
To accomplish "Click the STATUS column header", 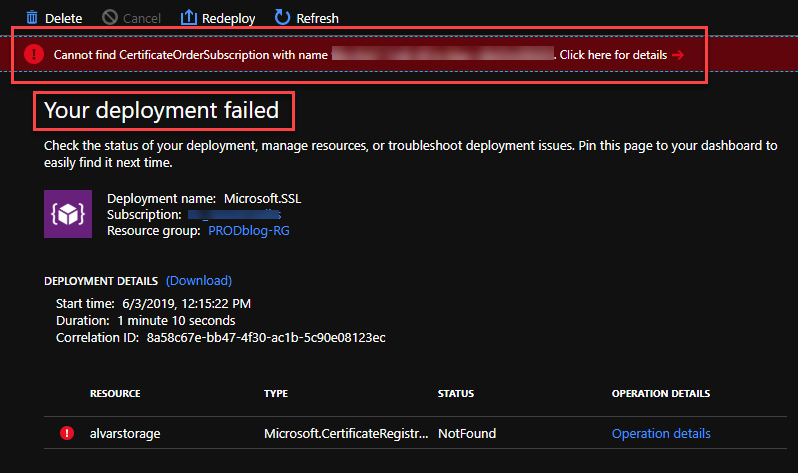I will tap(456, 394).
